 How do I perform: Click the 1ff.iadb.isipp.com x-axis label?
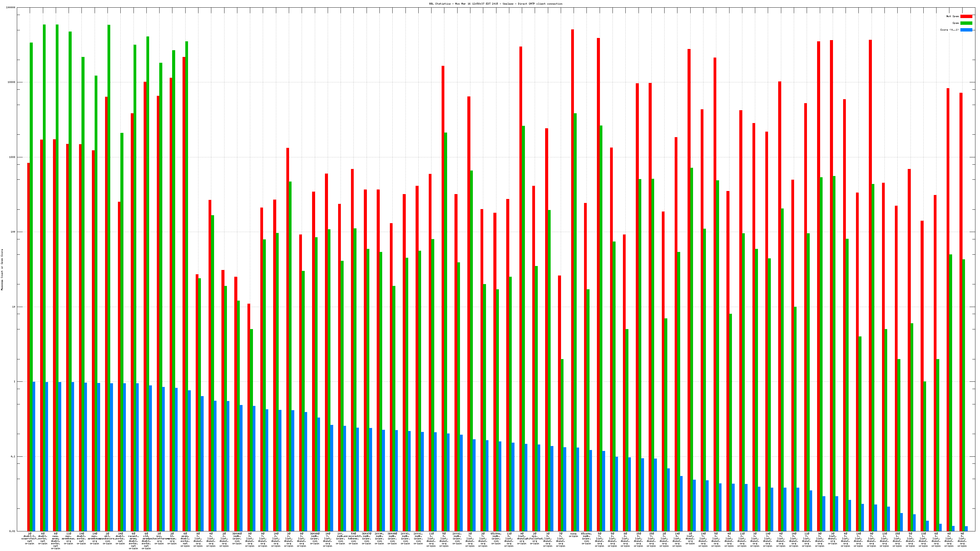tap(341, 539)
